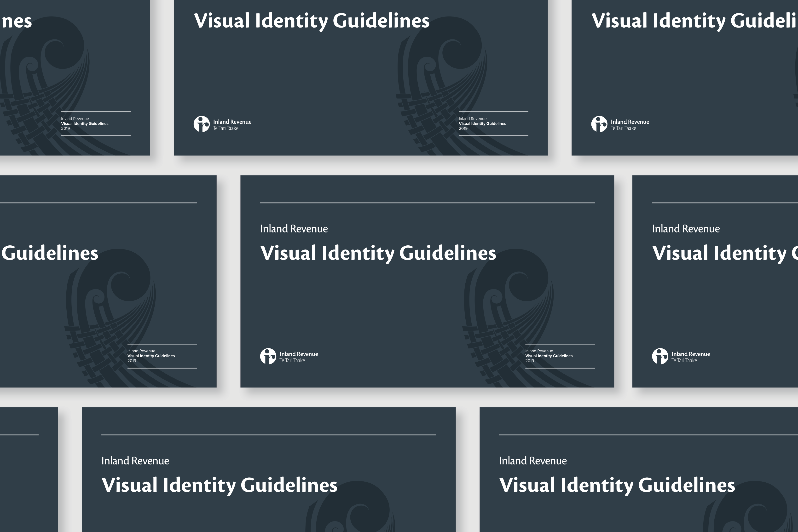The height and width of the screenshot is (532, 798).
Task: Click the IR logo on the top-middle cover
Action: pyautogui.click(x=202, y=124)
